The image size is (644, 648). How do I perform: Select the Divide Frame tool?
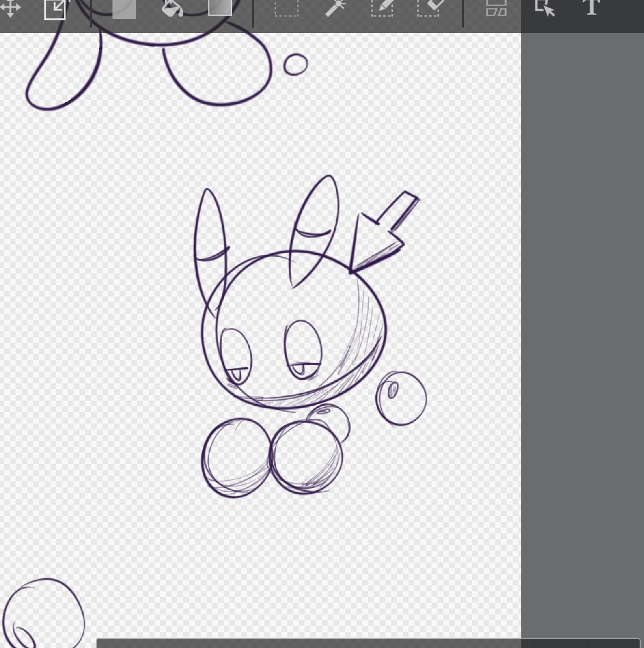click(x=496, y=8)
